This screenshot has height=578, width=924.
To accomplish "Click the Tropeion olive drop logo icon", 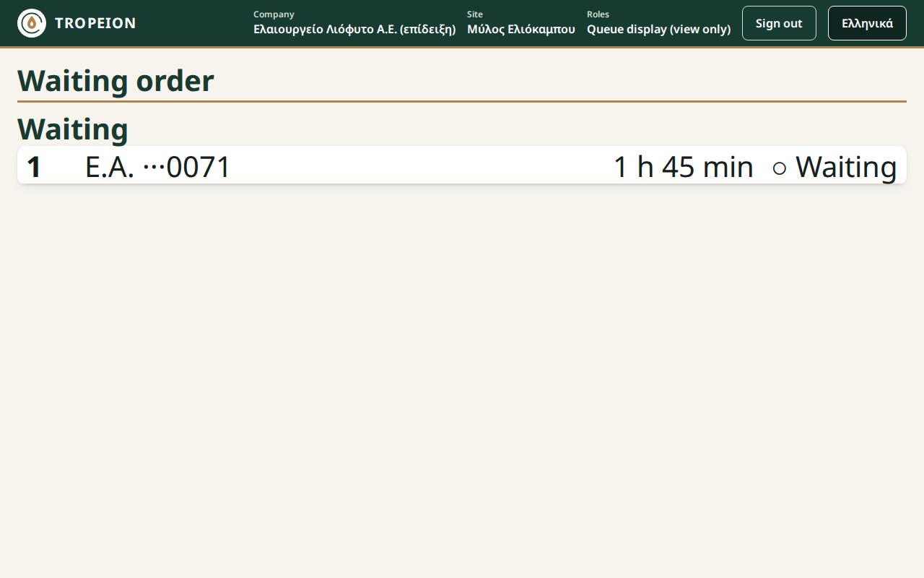I will click(32, 23).
